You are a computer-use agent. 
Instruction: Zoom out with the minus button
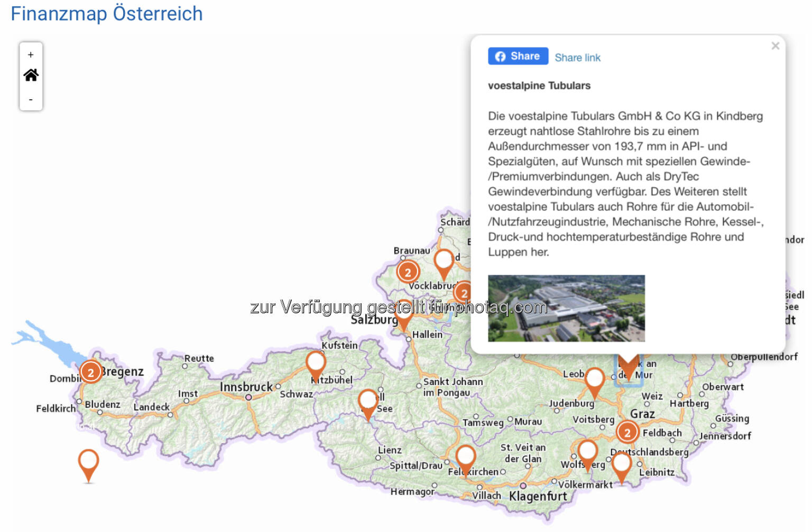point(31,99)
